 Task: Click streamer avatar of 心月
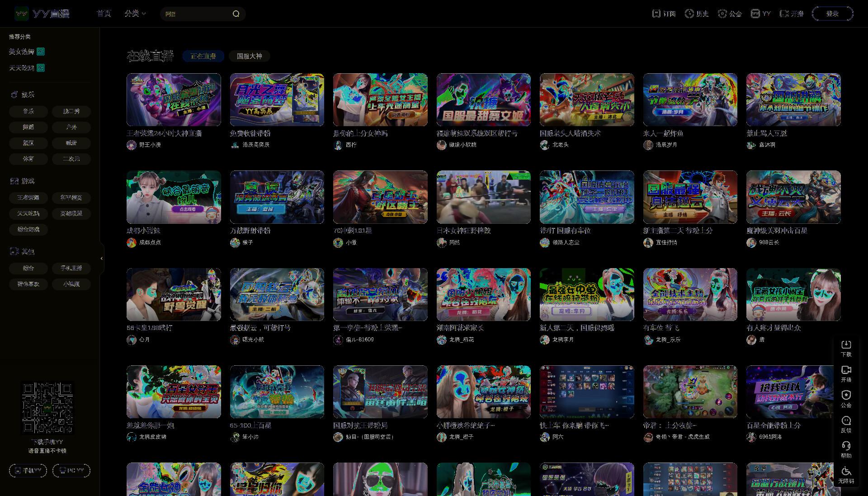pos(132,340)
